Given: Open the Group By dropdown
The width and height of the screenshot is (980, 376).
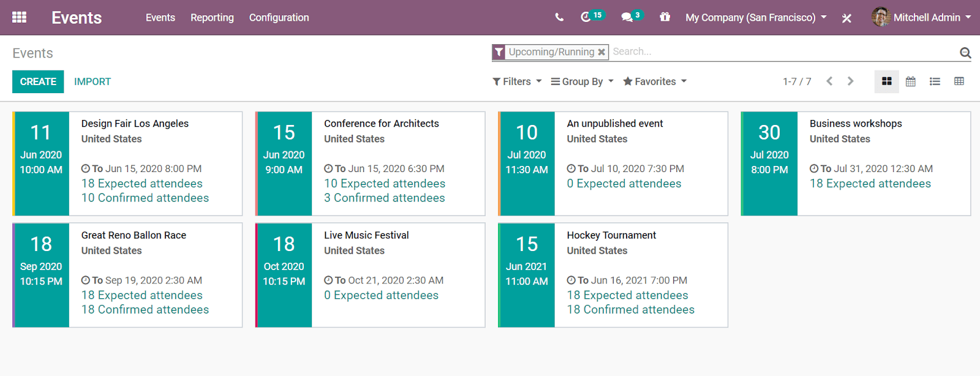Looking at the screenshot, I should pyautogui.click(x=582, y=81).
